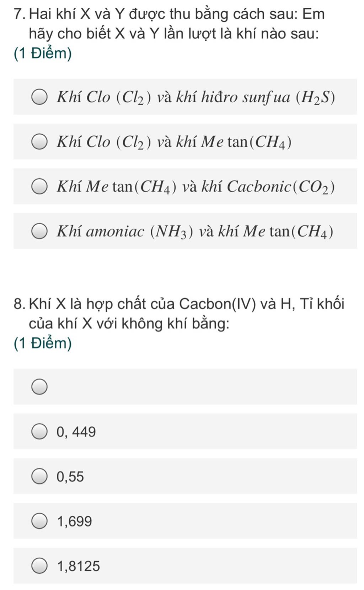
Task: Select radio button for Cl2 and H2S answer
Action: [x=39, y=97]
